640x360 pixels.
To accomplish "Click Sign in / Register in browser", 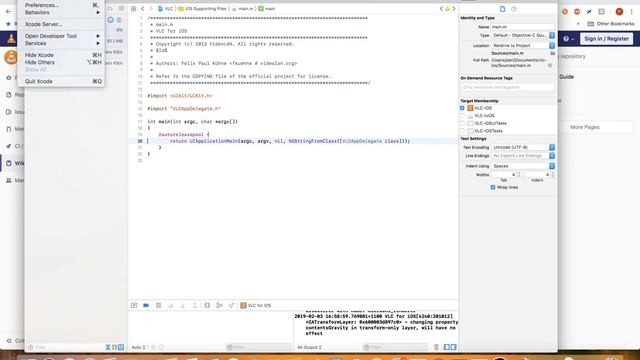I will point(606,39).
